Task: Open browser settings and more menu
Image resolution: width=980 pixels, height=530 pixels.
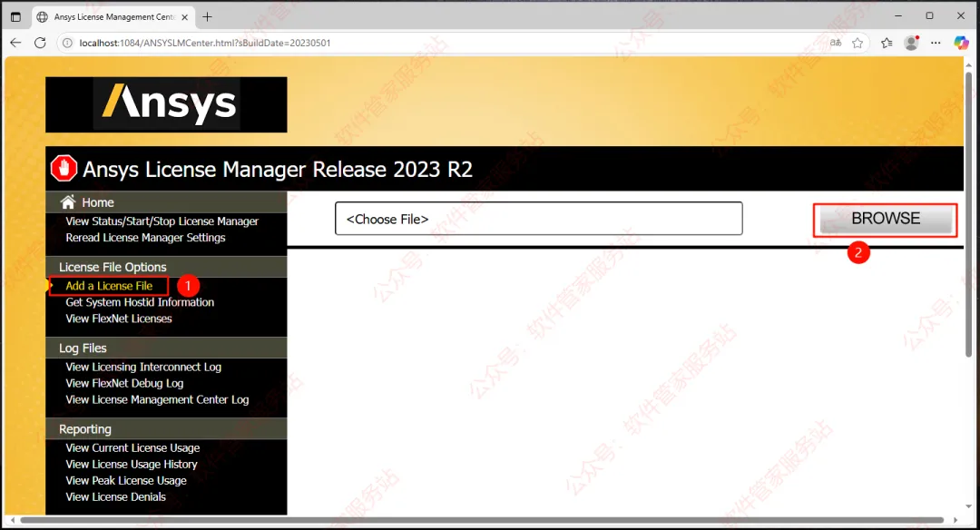Action: click(936, 43)
